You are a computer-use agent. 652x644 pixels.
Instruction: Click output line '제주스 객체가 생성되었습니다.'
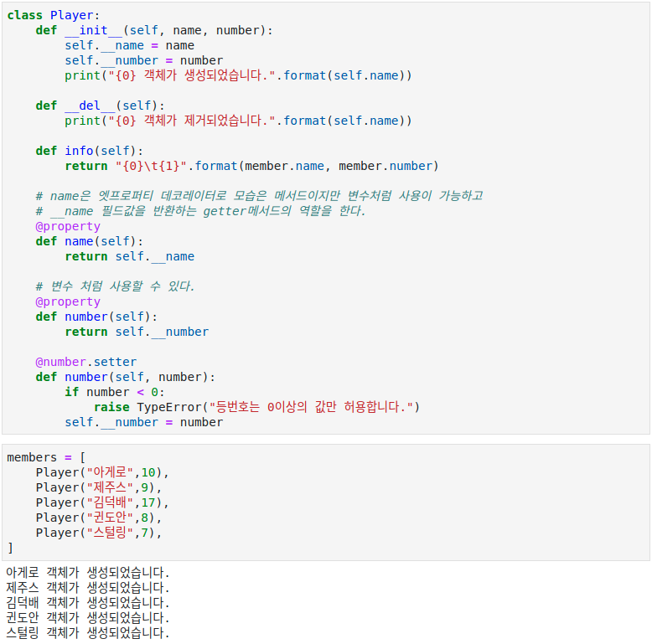[88, 588]
